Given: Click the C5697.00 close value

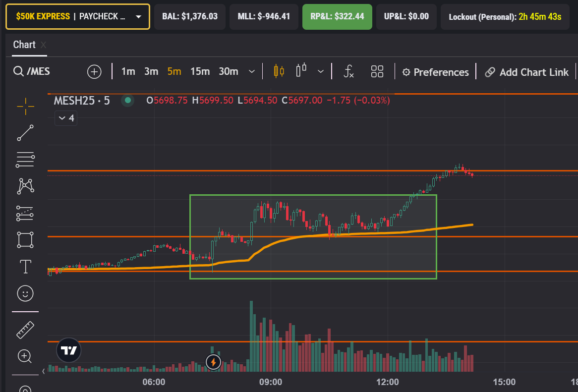Looking at the screenshot, I should pos(302,100).
